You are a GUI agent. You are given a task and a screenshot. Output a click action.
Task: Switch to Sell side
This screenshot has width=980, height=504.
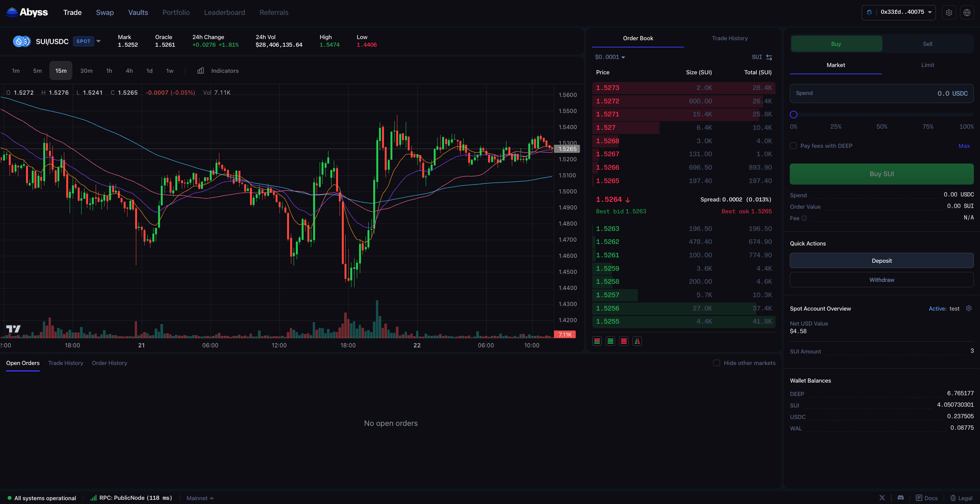(927, 44)
